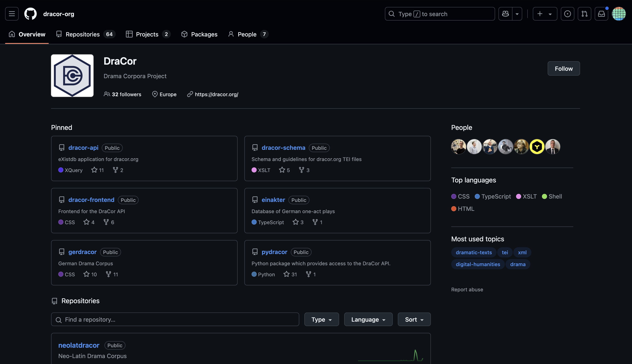Open the gerdracor repository
Screen dimensions: 632x364
(82, 252)
